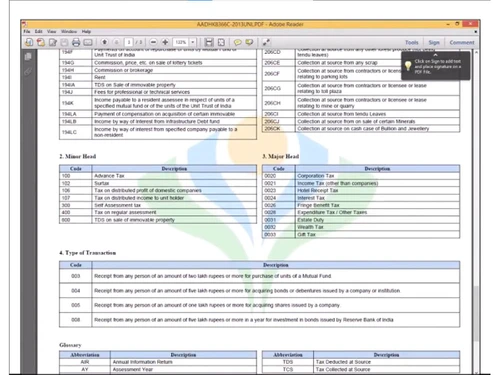Viewport: 500px width, 375px height.
Task: Click the email envelope toolbar icon
Action: [88, 42]
